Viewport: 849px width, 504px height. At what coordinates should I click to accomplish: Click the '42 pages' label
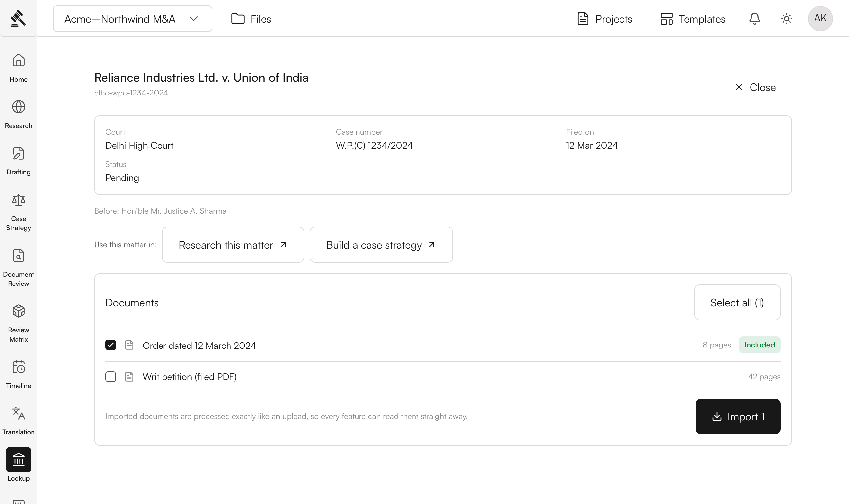coord(764,377)
